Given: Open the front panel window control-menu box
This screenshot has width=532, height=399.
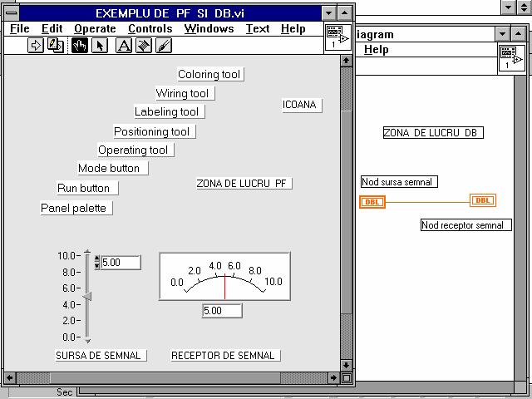Looking at the screenshot, I should tap(12, 13).
